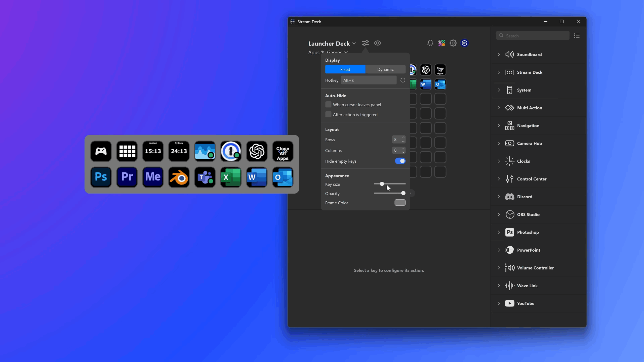Select Close All Apps key in Stream Deck grid
The width and height of the screenshot is (644, 362).
[x=440, y=70]
